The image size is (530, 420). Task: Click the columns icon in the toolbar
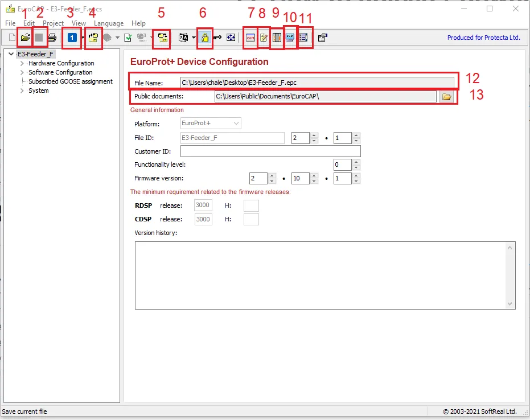tap(277, 38)
